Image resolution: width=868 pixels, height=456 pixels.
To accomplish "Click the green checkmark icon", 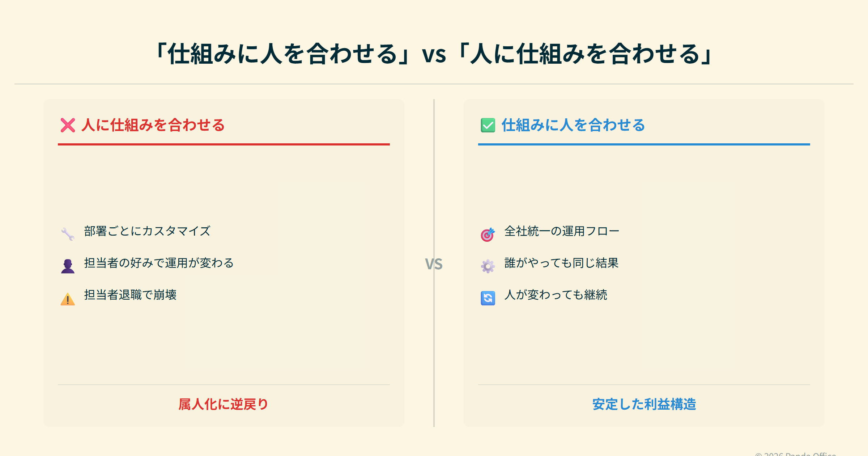I will (x=488, y=125).
